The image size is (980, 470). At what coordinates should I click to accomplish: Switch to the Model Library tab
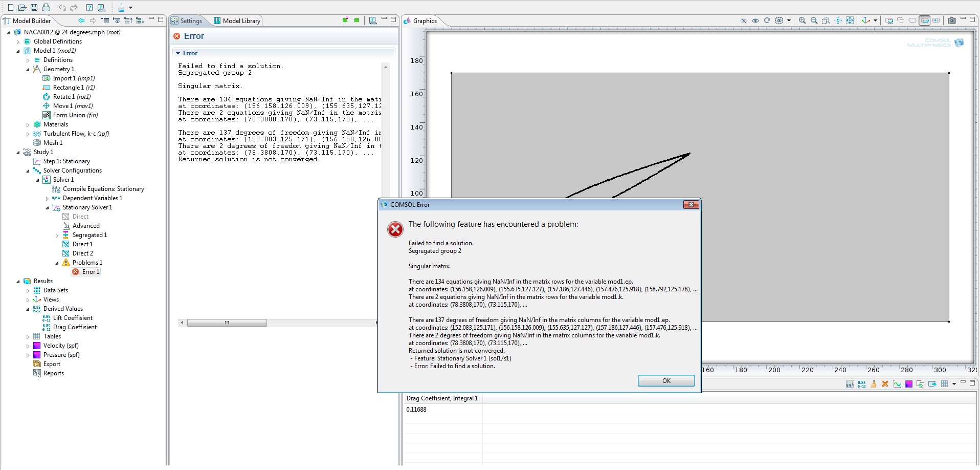point(237,20)
